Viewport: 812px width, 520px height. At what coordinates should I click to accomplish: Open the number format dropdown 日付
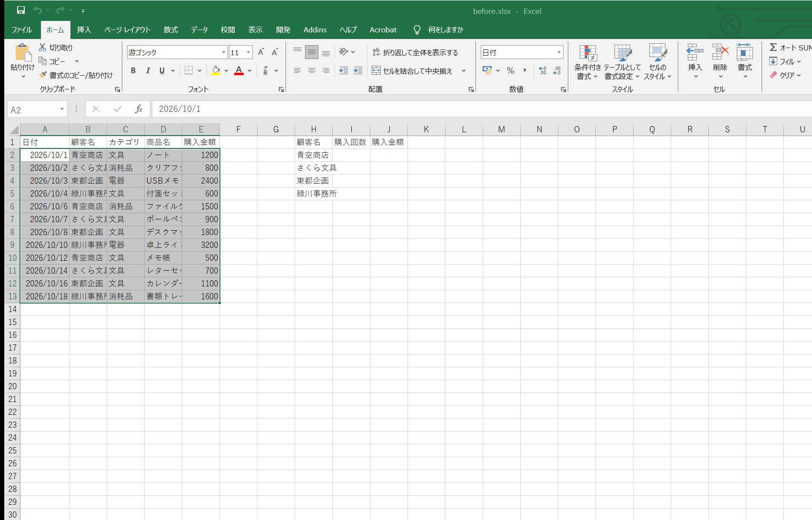pos(559,52)
